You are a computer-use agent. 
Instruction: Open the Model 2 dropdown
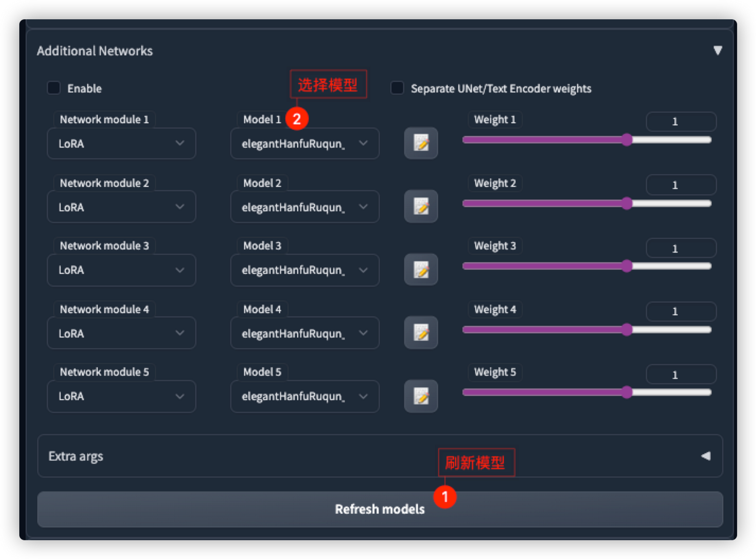[304, 207]
